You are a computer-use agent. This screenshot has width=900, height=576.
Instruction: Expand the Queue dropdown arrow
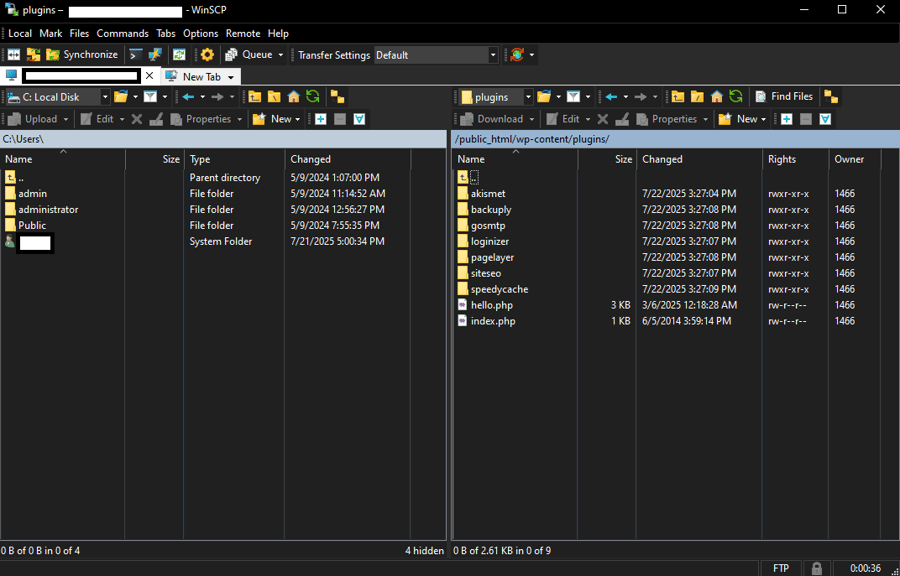pos(281,55)
